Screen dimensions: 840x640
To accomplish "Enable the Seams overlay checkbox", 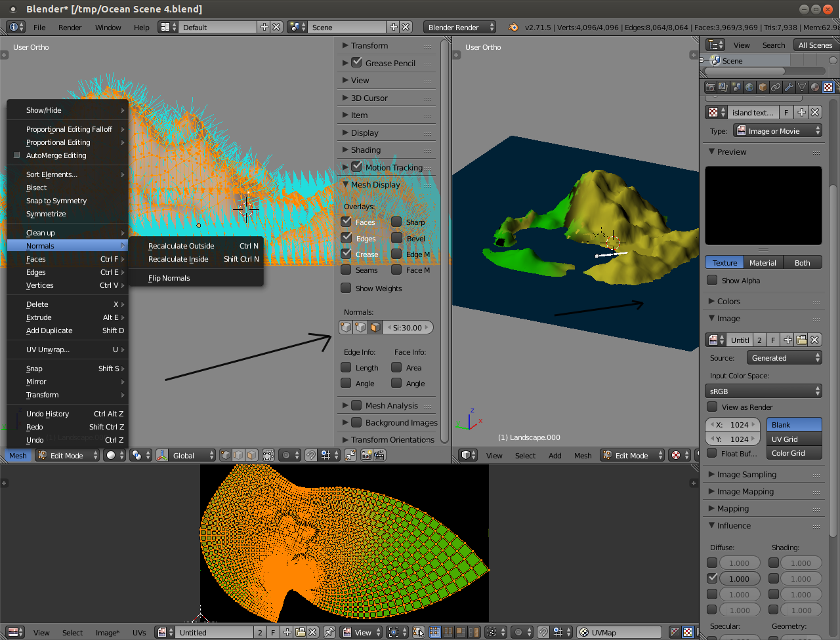I will coord(346,270).
